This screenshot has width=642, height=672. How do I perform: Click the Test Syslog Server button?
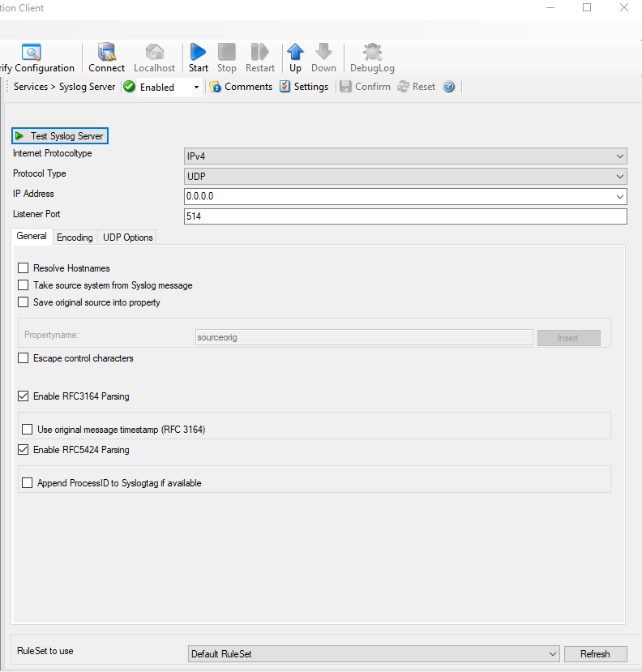59,136
